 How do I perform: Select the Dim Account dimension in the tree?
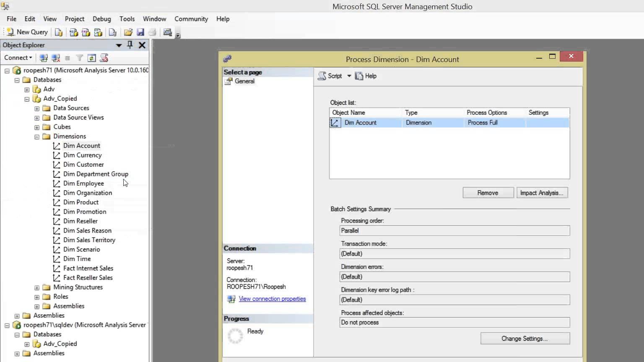point(82,146)
